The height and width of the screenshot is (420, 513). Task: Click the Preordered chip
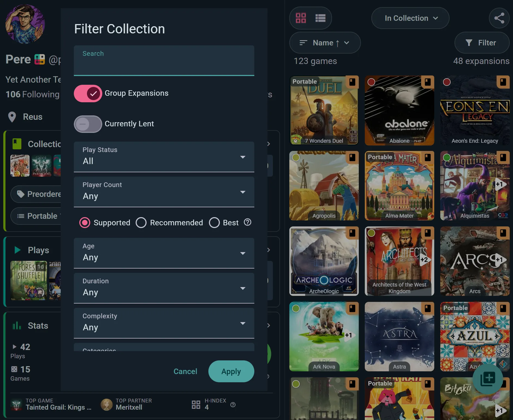36,194
